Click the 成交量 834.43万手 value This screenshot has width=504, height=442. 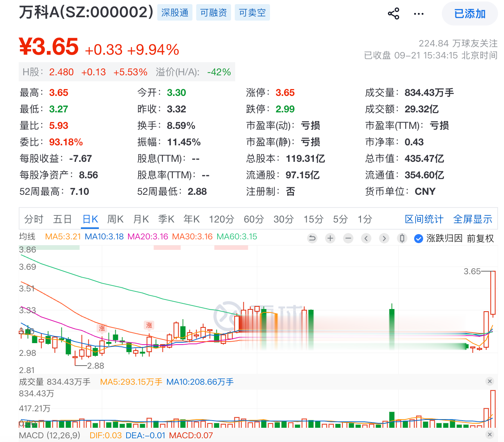pyautogui.click(x=429, y=93)
